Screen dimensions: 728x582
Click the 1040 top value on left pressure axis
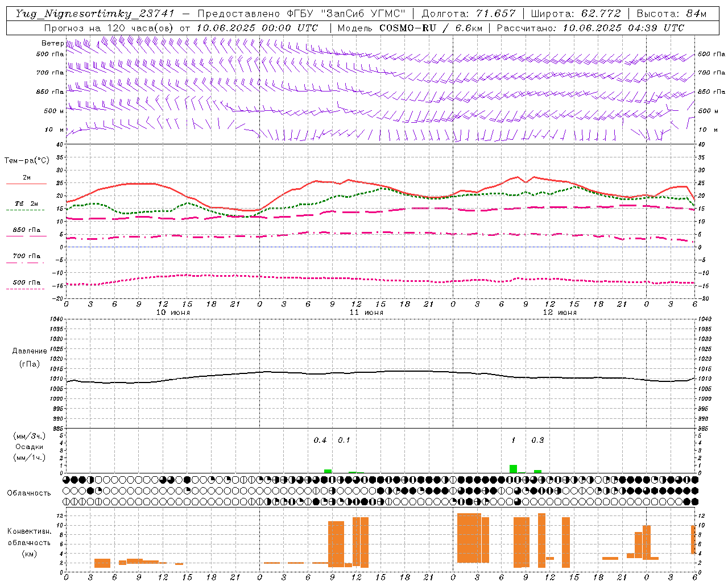pos(57,319)
